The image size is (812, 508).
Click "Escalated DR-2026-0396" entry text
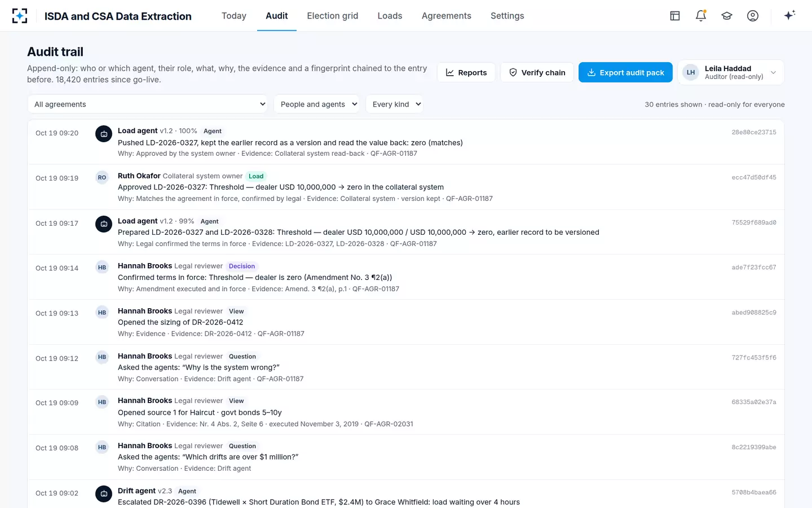point(319,502)
